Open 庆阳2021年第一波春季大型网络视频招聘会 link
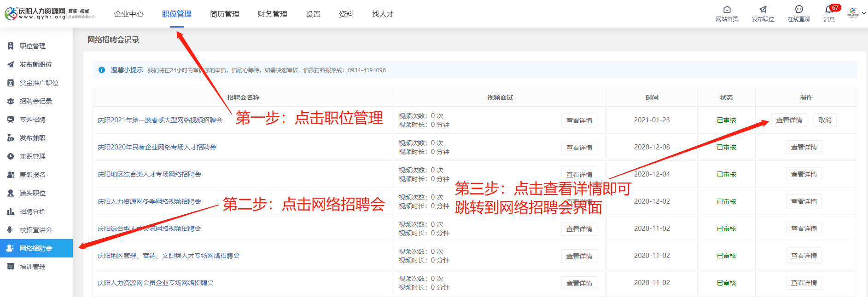 160,120
